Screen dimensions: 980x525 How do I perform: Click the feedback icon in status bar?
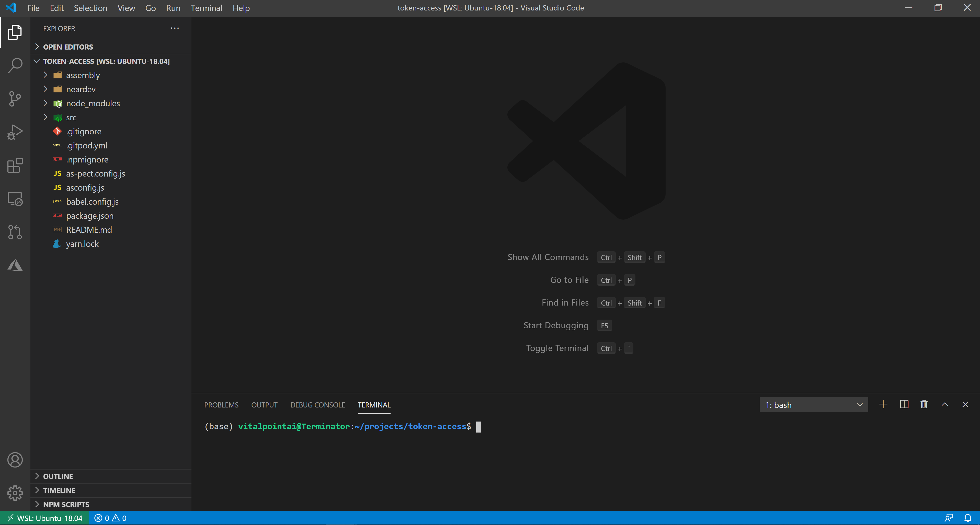point(948,518)
